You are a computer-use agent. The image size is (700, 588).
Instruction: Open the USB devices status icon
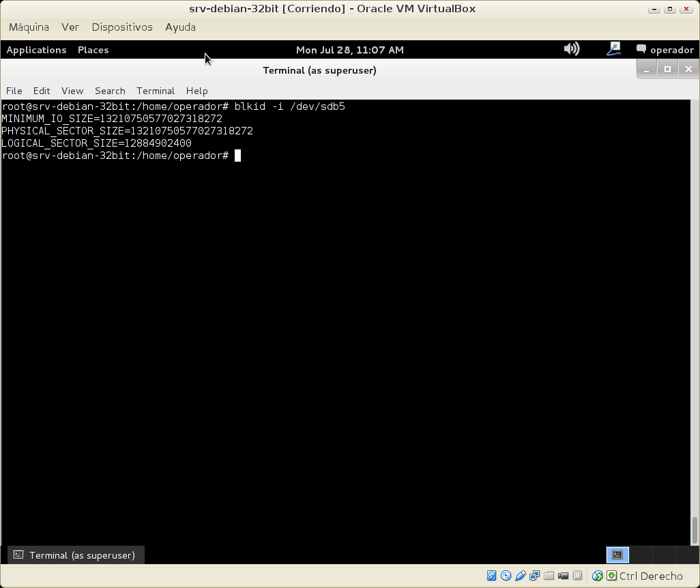(520, 576)
